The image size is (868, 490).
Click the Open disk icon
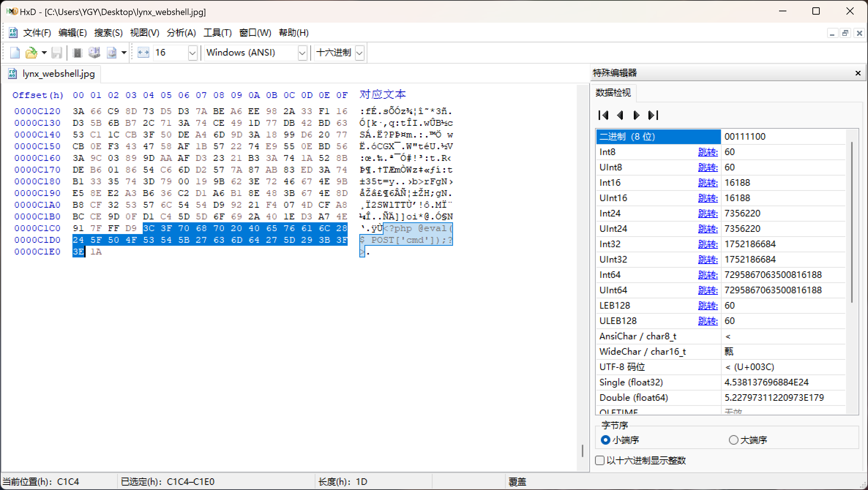(x=94, y=53)
